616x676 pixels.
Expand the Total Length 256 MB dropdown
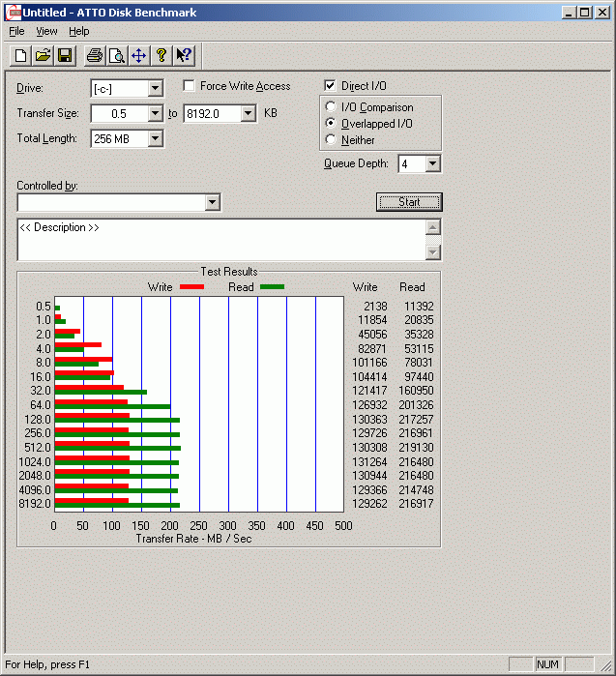(x=155, y=139)
